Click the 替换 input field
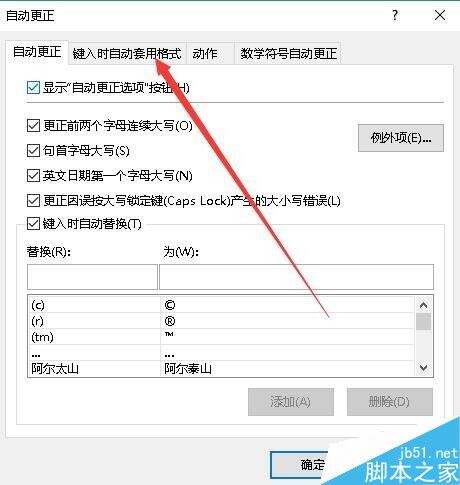This screenshot has height=485, width=460. click(92, 277)
